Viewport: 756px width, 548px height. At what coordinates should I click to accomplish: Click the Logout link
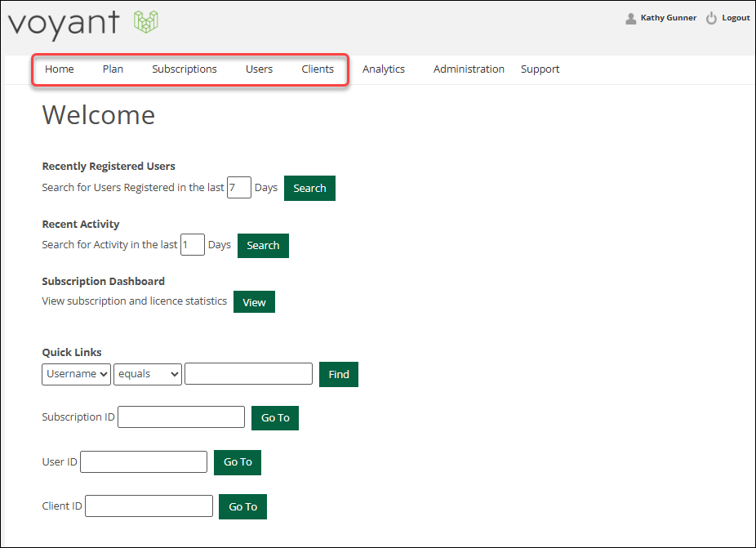736,18
